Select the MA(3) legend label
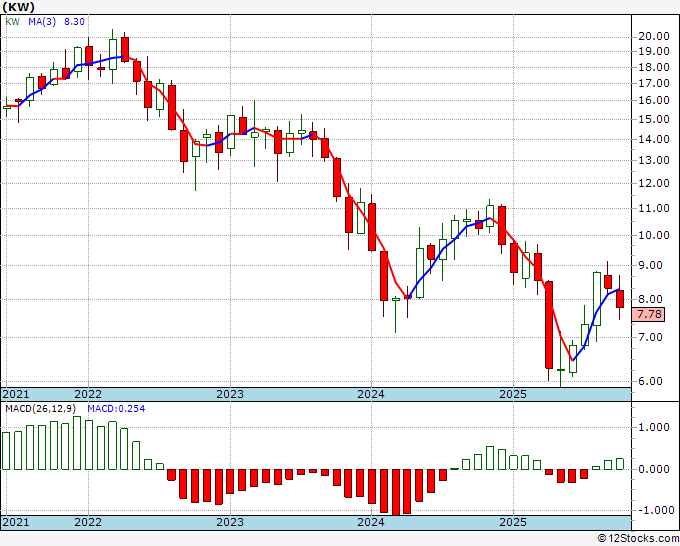Viewport: 680px width, 546px height. click(x=41, y=22)
